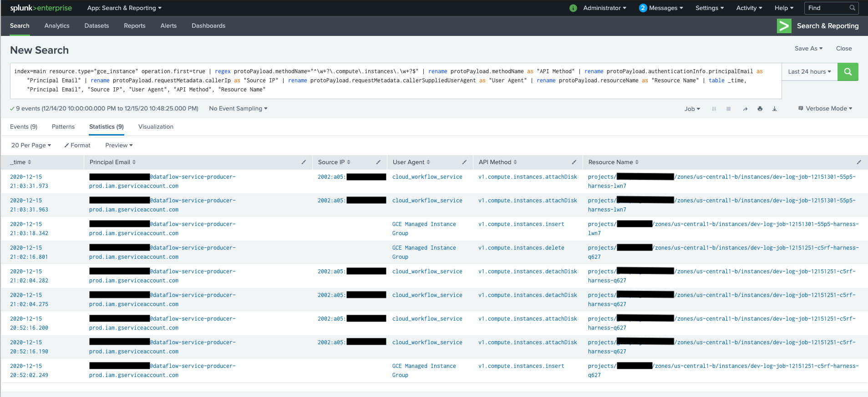Switch to the Statistics (9) tab
Screen dimensions: 868x397
107,127
